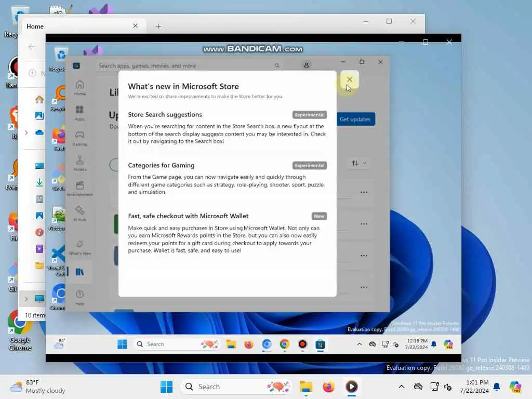Screen dimensions: 532x399
Task: Maximize the File Explorer window
Action: click(x=389, y=21)
